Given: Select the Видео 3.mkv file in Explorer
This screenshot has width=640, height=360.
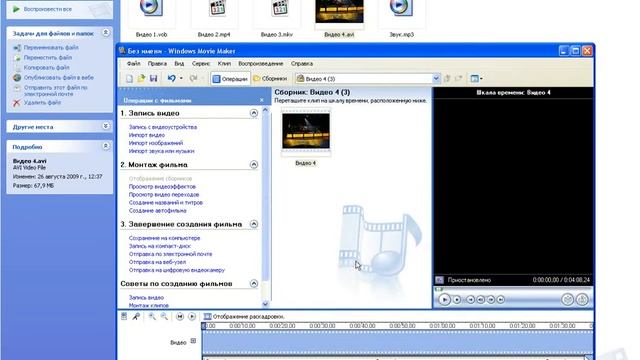Looking at the screenshot, I should (277, 19).
